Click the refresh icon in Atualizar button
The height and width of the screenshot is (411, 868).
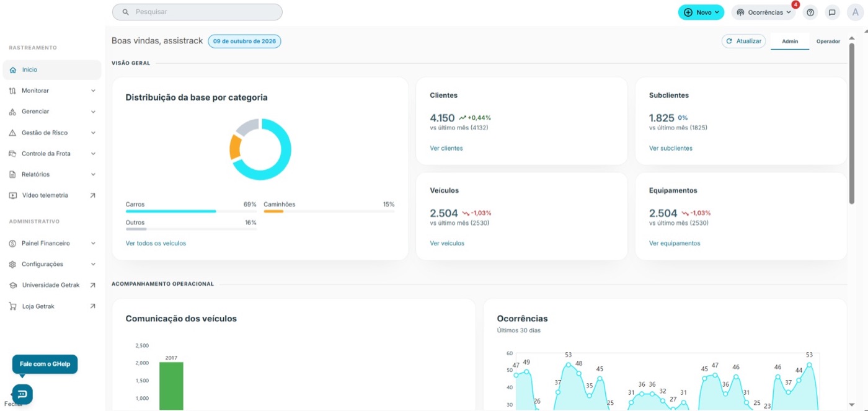tap(730, 41)
